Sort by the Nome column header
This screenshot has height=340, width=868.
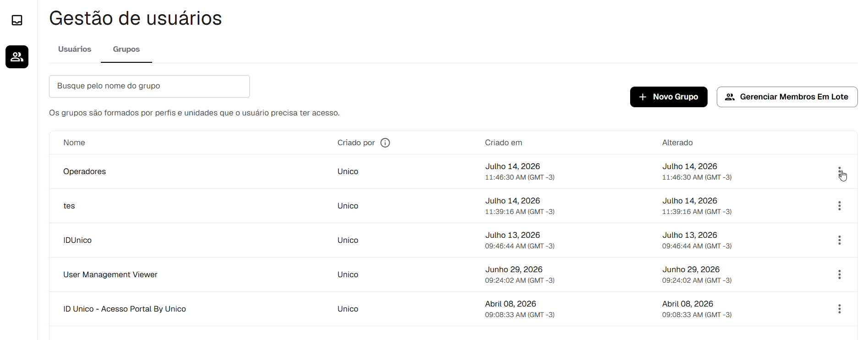[74, 143]
